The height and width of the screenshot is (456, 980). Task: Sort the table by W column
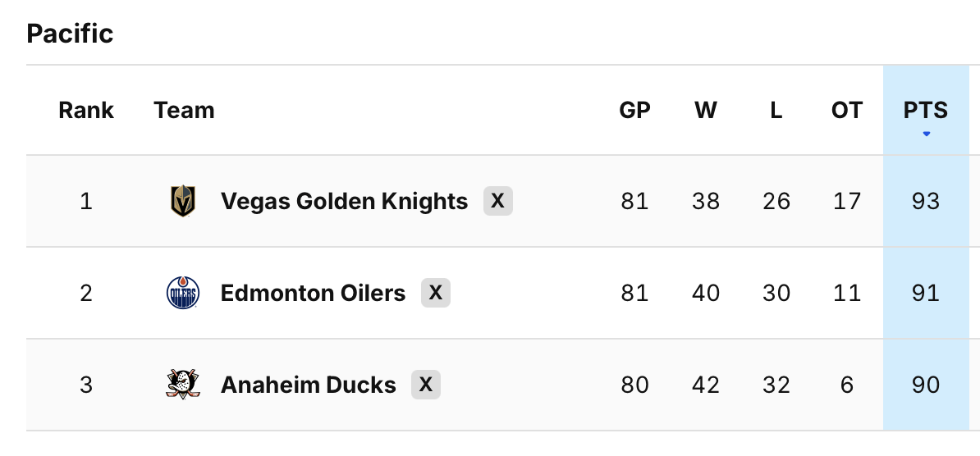706,110
